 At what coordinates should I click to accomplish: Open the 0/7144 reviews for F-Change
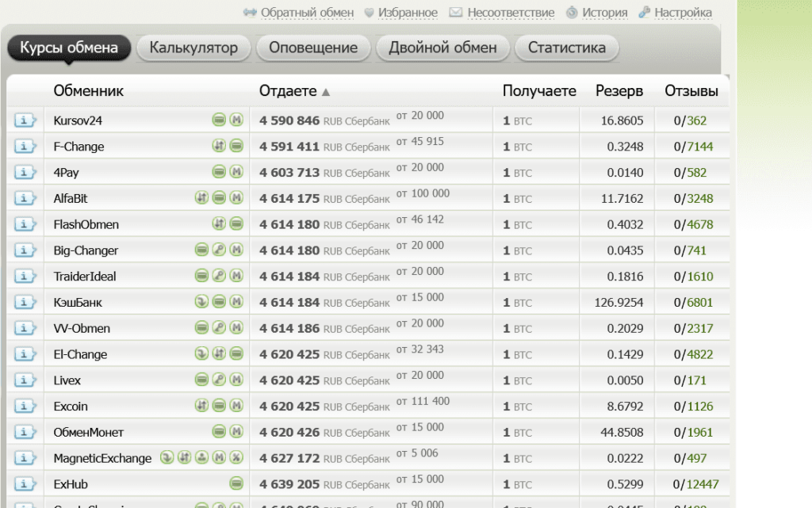point(693,147)
